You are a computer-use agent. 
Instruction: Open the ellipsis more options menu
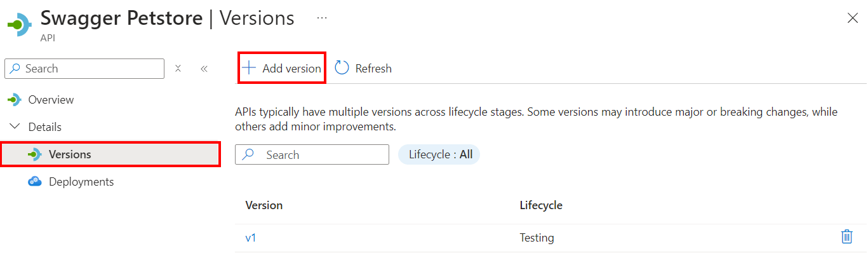[x=322, y=18]
